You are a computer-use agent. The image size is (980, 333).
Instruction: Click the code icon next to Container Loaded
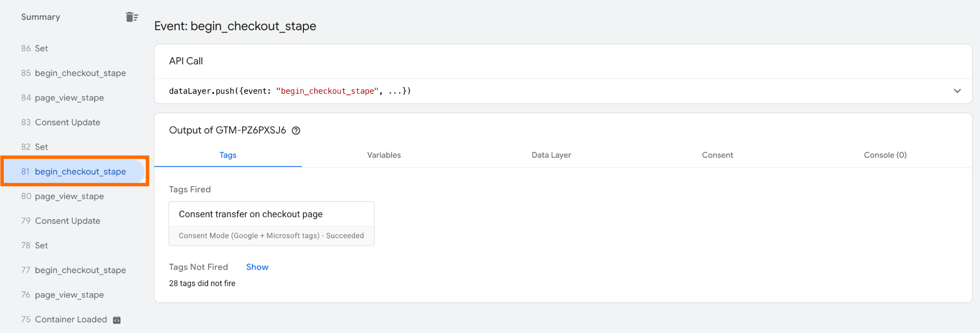117,320
